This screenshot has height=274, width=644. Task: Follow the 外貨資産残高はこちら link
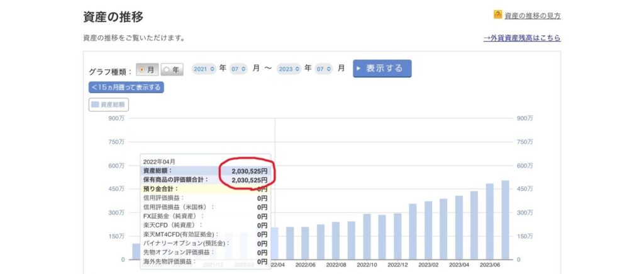(x=521, y=38)
